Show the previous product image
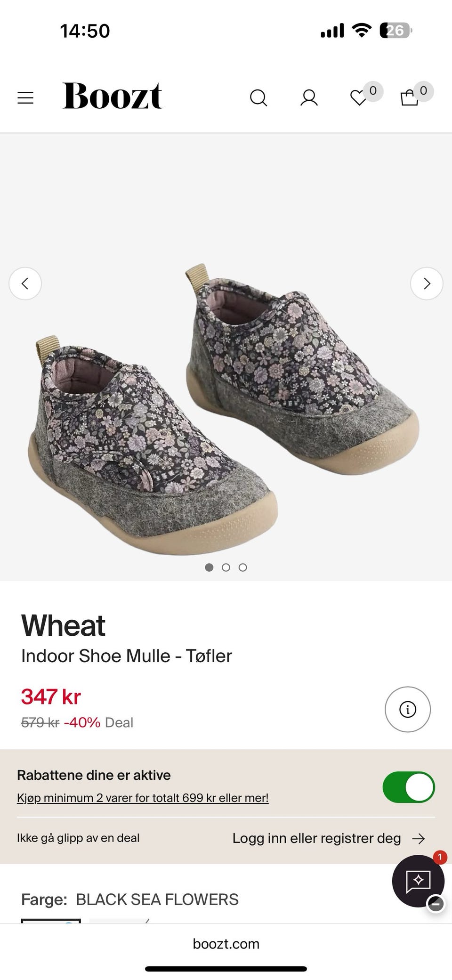This screenshot has height=980, width=452. pyautogui.click(x=25, y=283)
